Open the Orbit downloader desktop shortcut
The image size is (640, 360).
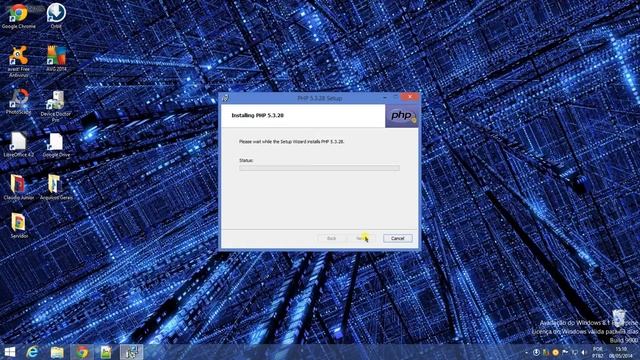pyautogui.click(x=56, y=16)
